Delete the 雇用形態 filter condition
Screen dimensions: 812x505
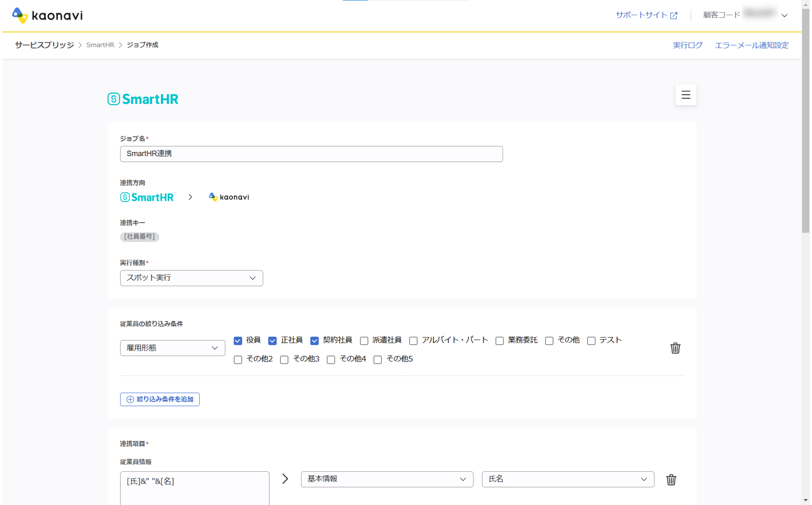[x=675, y=348]
